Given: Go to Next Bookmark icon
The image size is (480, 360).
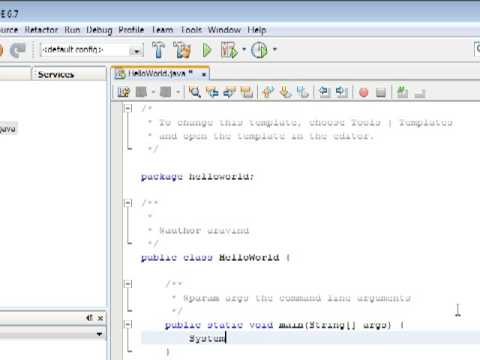Looking at the screenshot, I should point(285,92).
